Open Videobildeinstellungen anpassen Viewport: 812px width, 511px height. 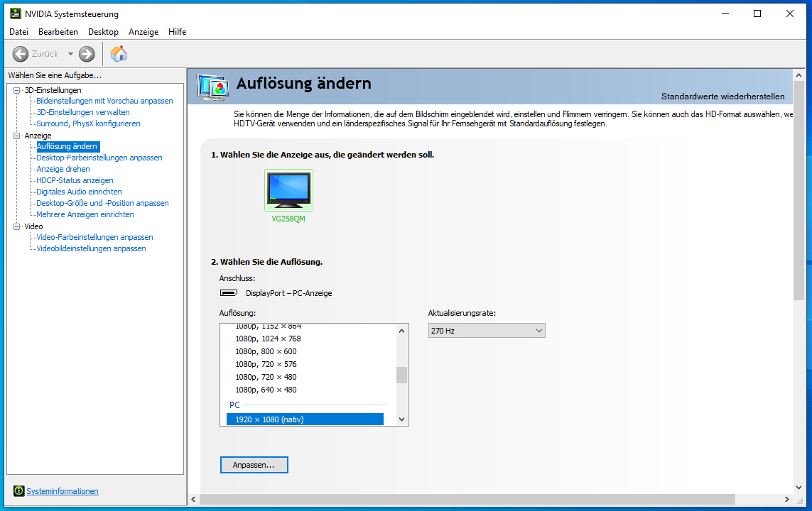[91, 249]
